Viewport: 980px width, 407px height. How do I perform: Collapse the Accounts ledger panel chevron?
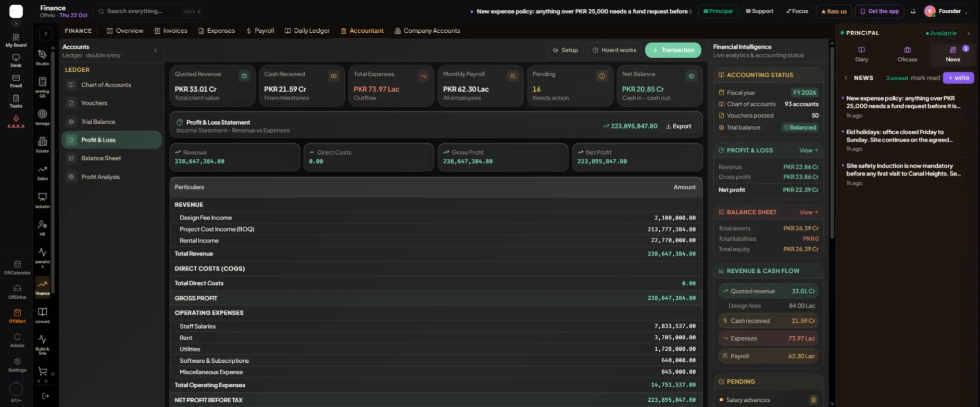[x=155, y=50]
